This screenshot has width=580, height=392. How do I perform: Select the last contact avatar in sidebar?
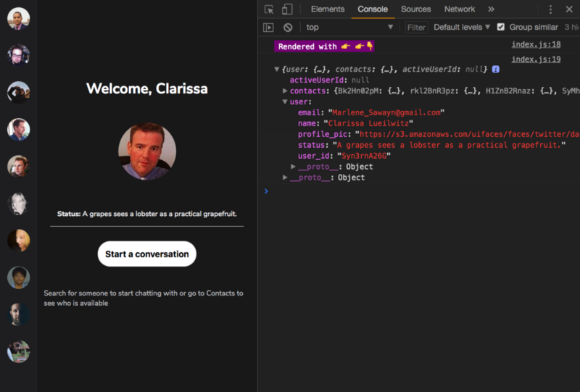point(19,351)
